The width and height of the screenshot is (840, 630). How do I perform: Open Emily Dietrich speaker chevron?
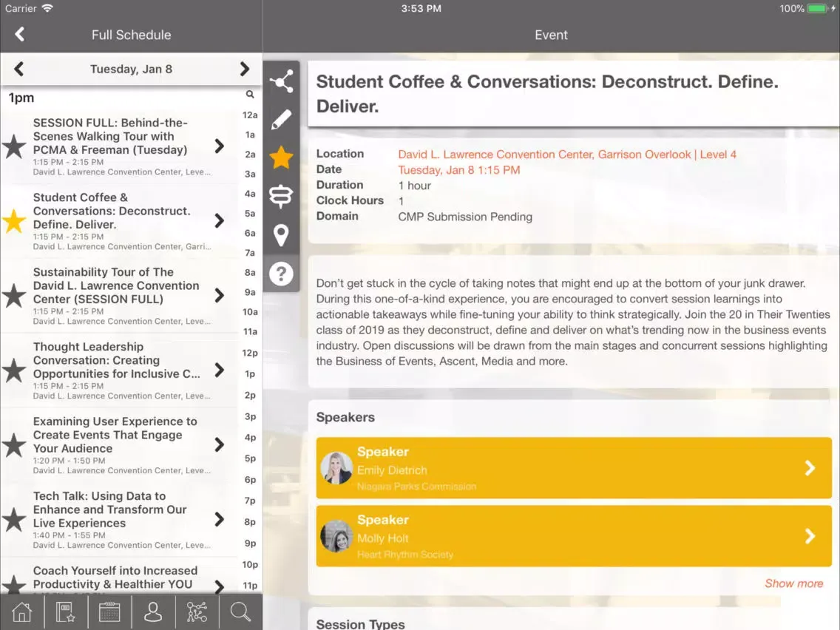pos(810,468)
